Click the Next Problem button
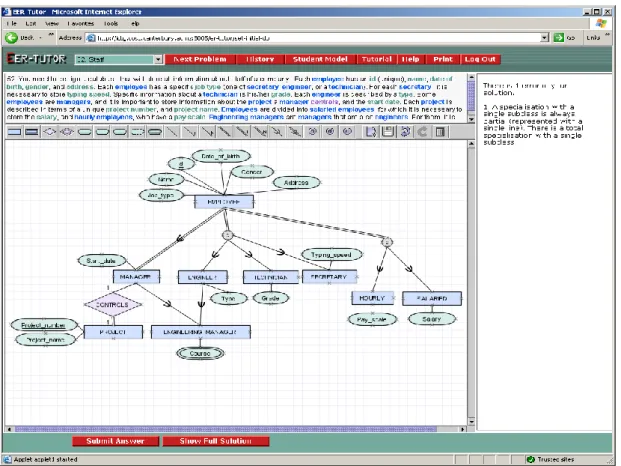Image resolution: width=621 pixels, height=466 pixels. point(200,59)
